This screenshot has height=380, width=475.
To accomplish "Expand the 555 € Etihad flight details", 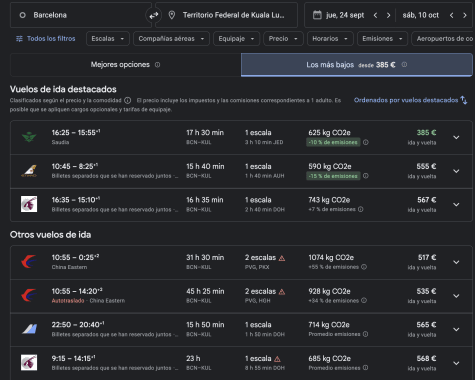I will tap(456, 171).
